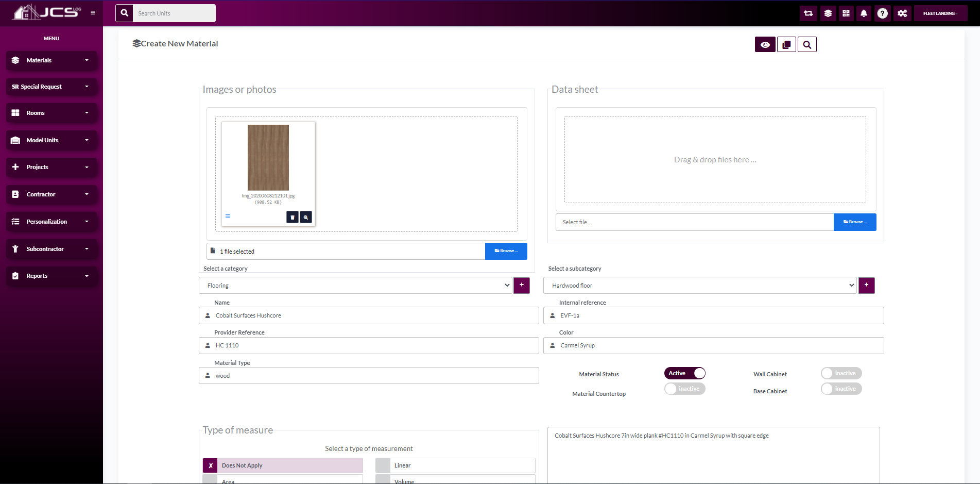This screenshot has width=980, height=484.
Task: Click the copy duplicate icon button
Action: pyautogui.click(x=786, y=45)
